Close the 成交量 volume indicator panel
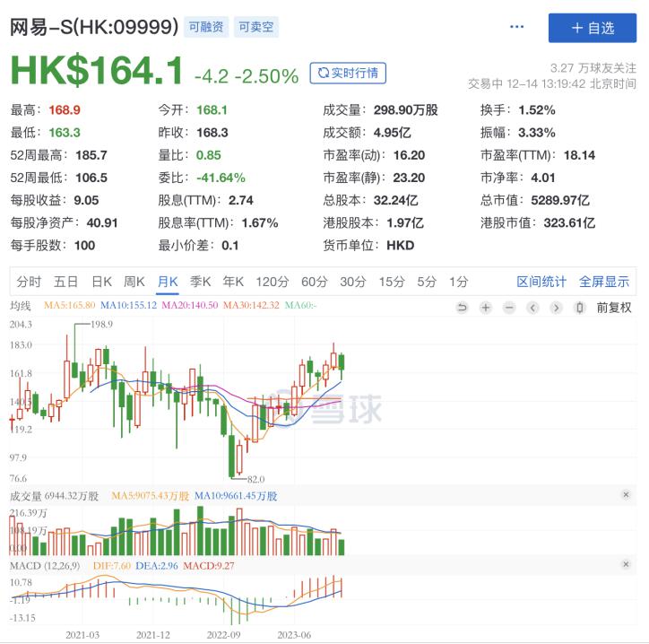This screenshot has height=644, width=649. tap(626, 494)
